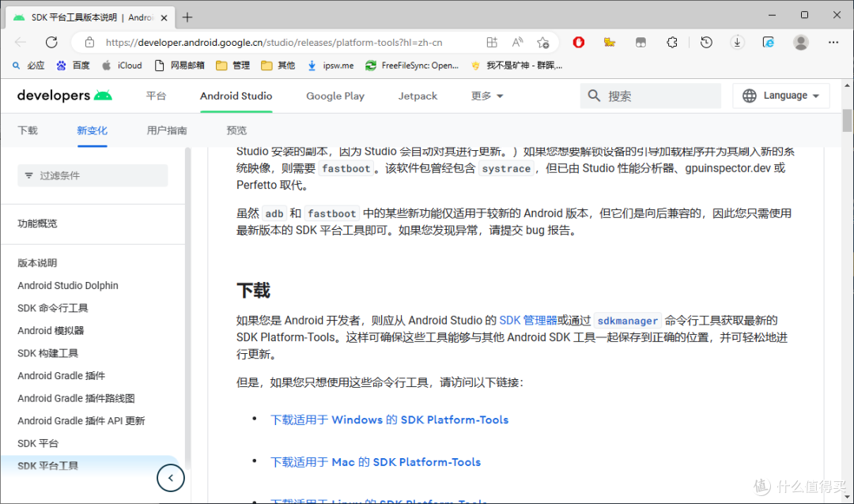Screen dimensions: 854x504
Task: Select 平台 in top navigation
Action: (x=156, y=96)
